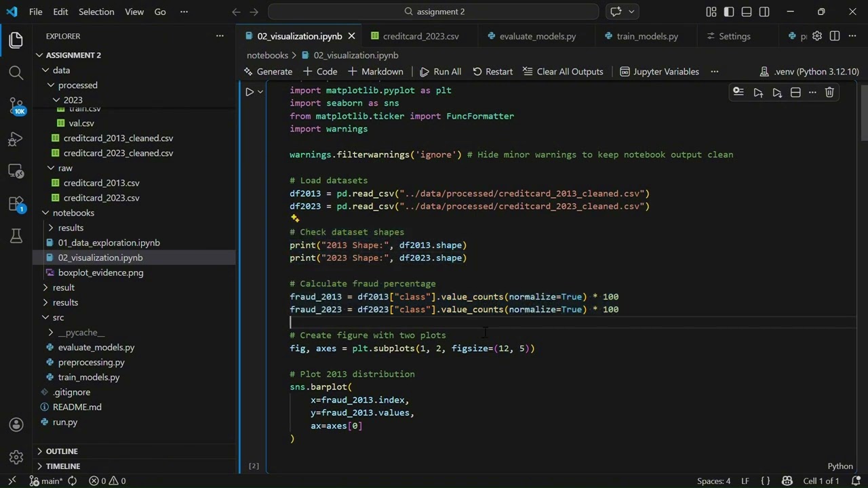Click synchronize changes icon in status bar
This screenshot has height=488, width=868.
73,481
